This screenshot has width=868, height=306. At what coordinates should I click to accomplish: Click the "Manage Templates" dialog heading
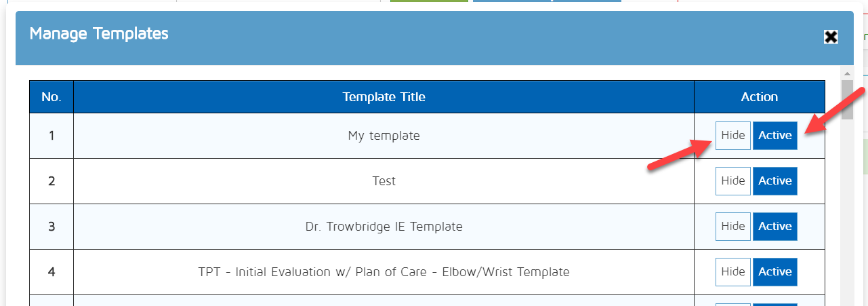99,33
